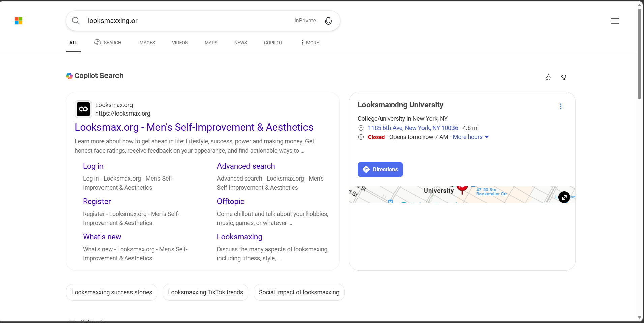The height and width of the screenshot is (323, 644).
Task: Click the clock icon next to Closed
Action: (361, 137)
